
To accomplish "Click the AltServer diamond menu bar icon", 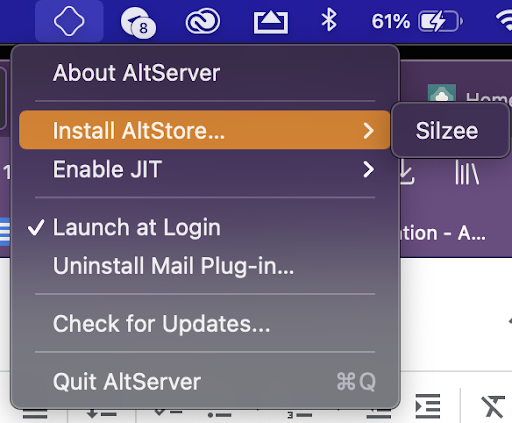I will 69,21.
